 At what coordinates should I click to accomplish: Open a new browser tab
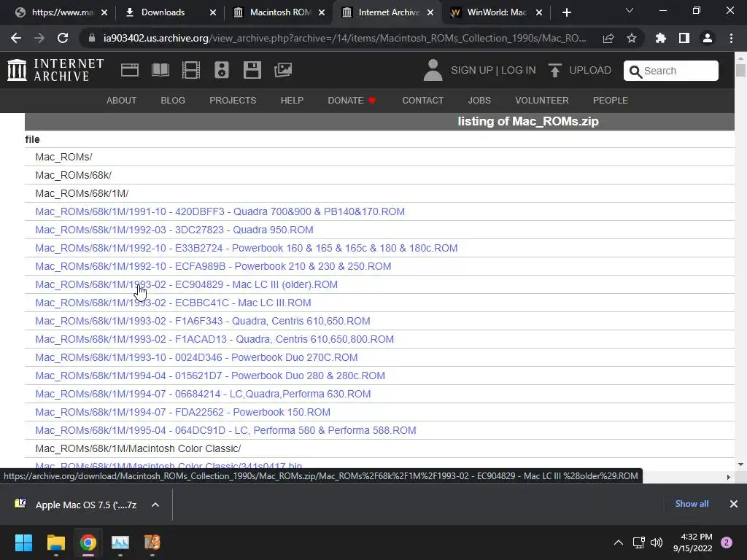pyautogui.click(x=566, y=12)
